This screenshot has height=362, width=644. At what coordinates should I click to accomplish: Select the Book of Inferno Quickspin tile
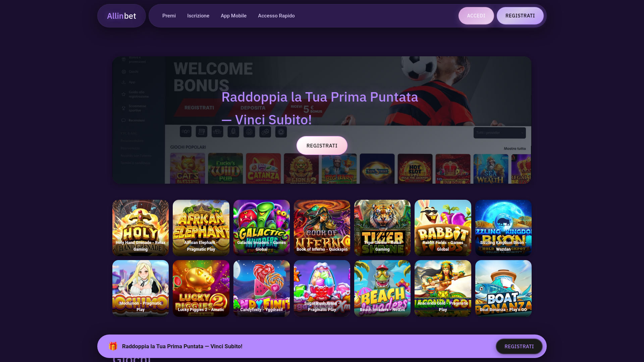pos(322,228)
